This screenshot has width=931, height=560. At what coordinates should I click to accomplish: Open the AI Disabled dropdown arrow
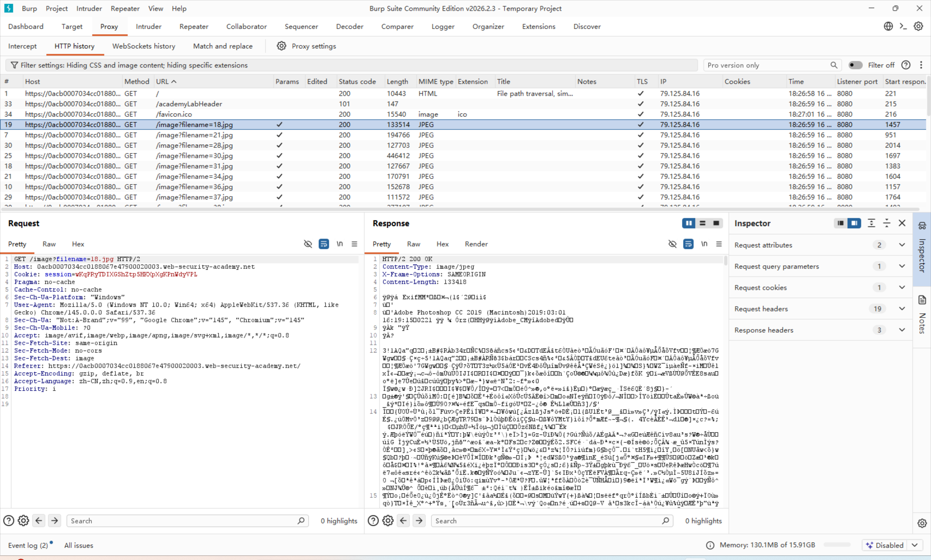(915, 545)
